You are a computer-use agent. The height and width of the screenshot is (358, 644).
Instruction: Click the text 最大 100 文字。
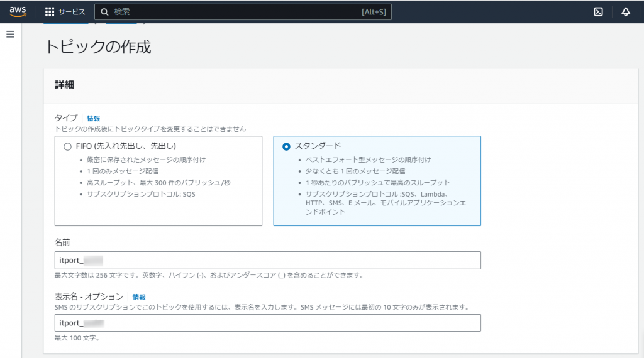[x=77, y=338]
